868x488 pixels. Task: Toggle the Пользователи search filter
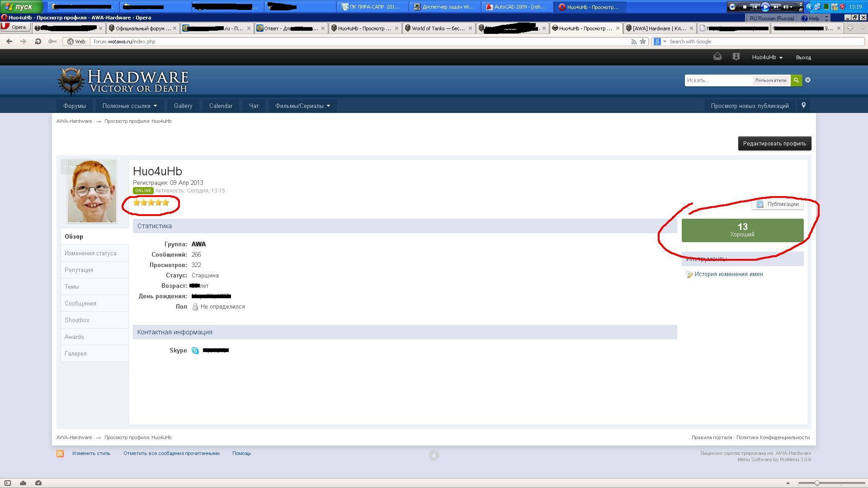click(770, 80)
